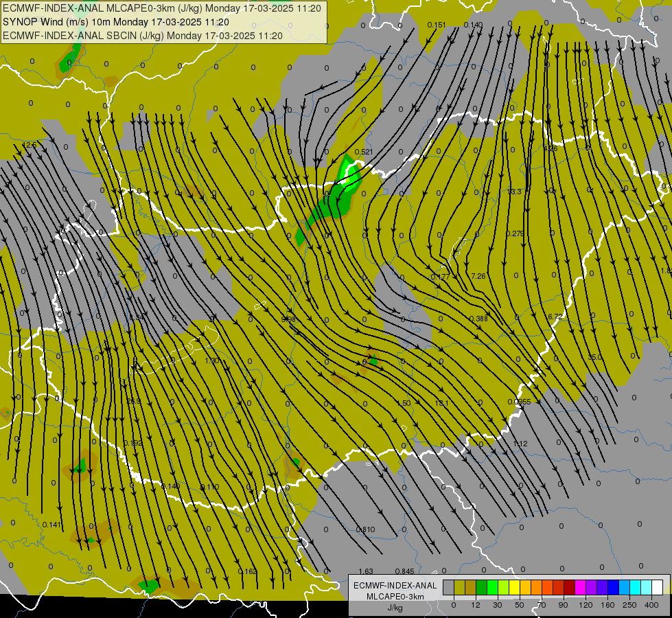Click the pure blue legend swatch
This screenshot has width=672, height=618.
pyautogui.click(x=614, y=587)
